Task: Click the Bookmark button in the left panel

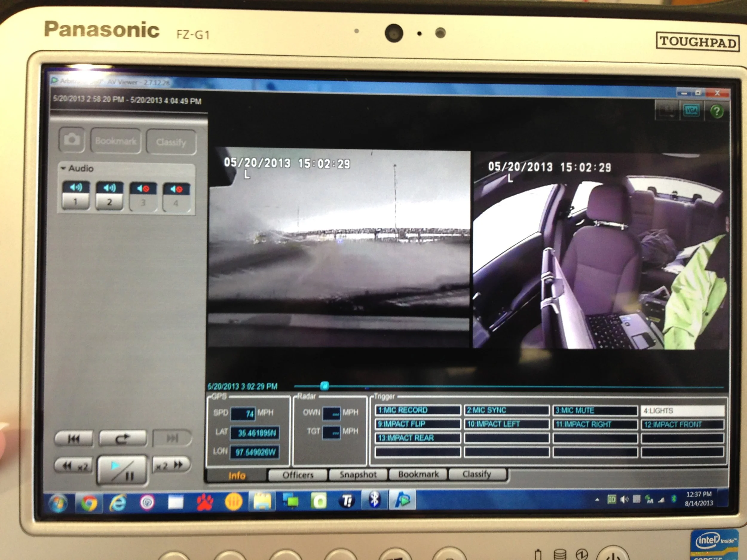Action: pyautogui.click(x=116, y=141)
